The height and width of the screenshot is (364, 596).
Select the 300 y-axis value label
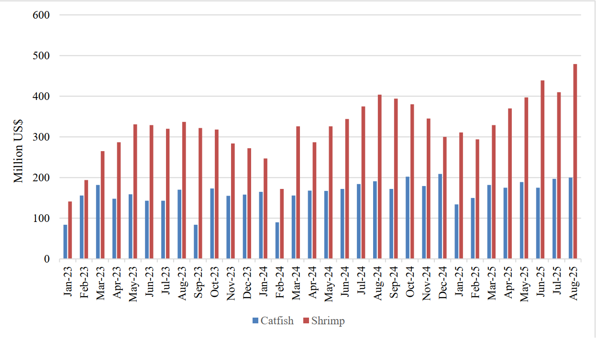(42, 137)
